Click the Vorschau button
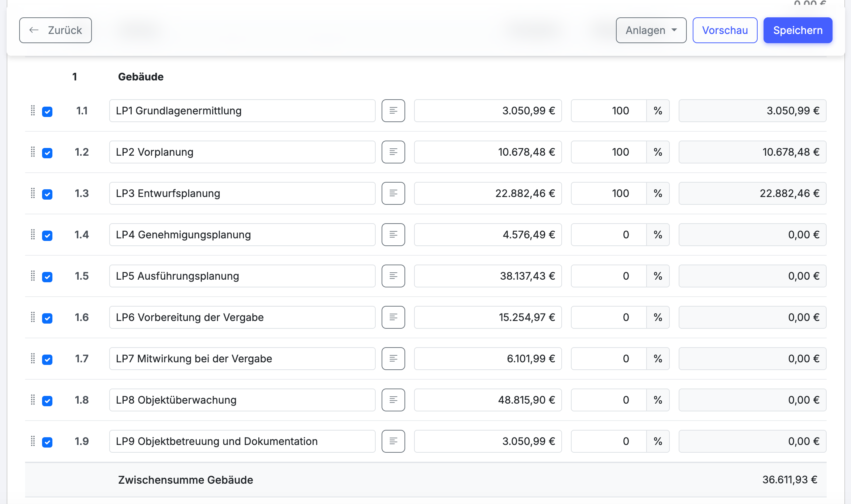This screenshot has width=851, height=504. coord(725,30)
